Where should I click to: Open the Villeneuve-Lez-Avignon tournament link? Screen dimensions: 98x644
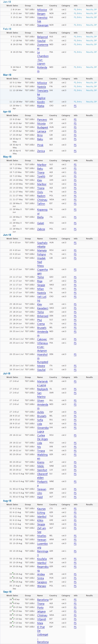click(x=42, y=347)
